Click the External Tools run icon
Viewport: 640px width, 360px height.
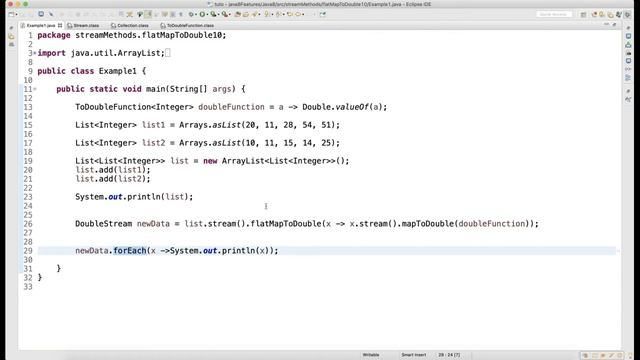tap(224, 14)
